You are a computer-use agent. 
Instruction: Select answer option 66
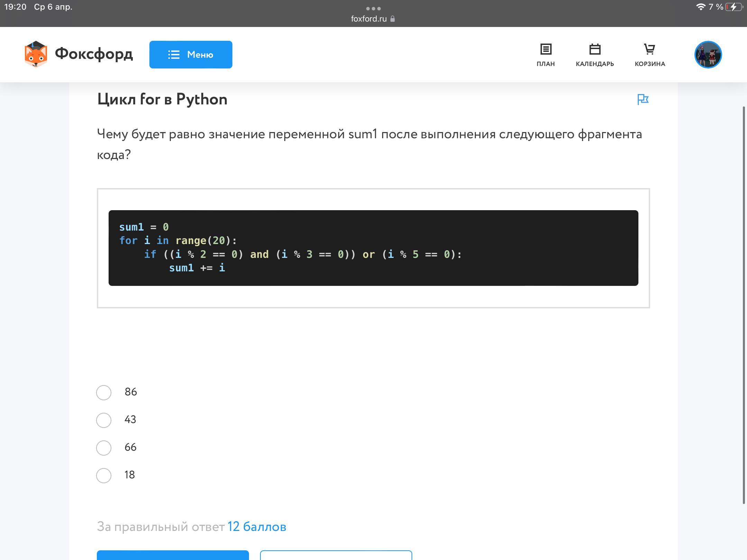point(104,448)
